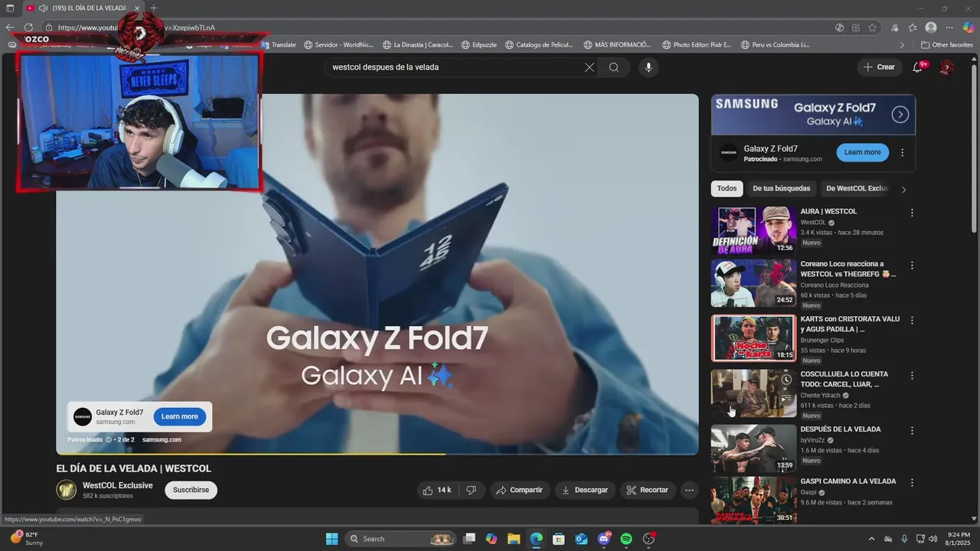Click the Compartir button
980x551 pixels.
click(520, 490)
